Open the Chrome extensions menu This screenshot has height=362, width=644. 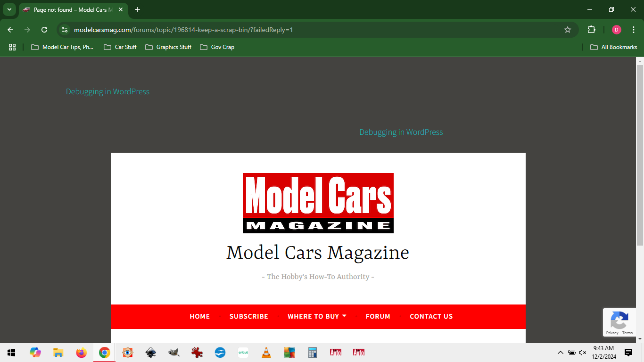pyautogui.click(x=591, y=30)
